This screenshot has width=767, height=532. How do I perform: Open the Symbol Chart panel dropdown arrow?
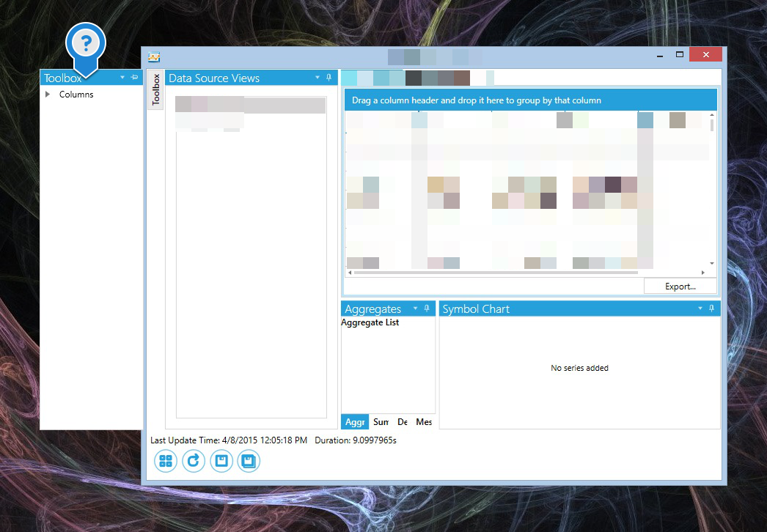(700, 308)
